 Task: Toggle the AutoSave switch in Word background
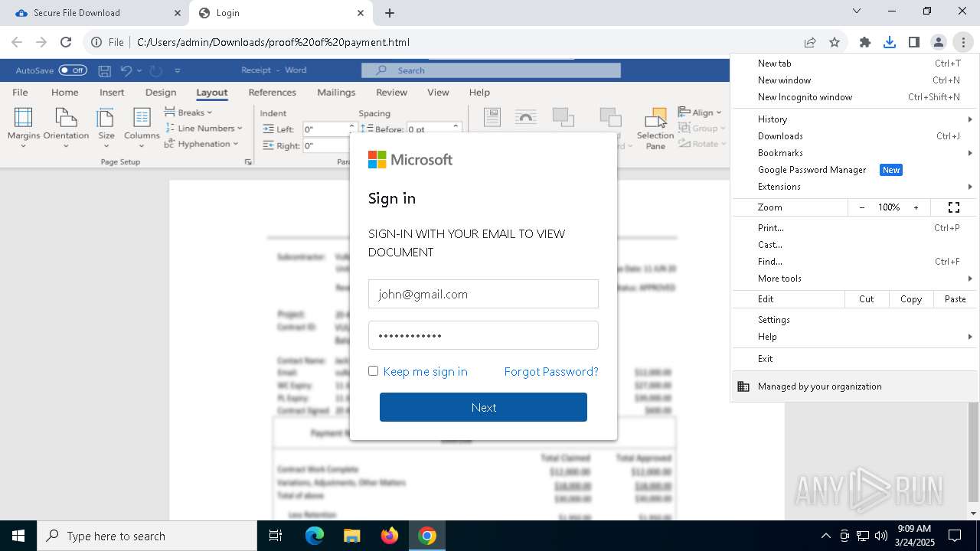73,70
